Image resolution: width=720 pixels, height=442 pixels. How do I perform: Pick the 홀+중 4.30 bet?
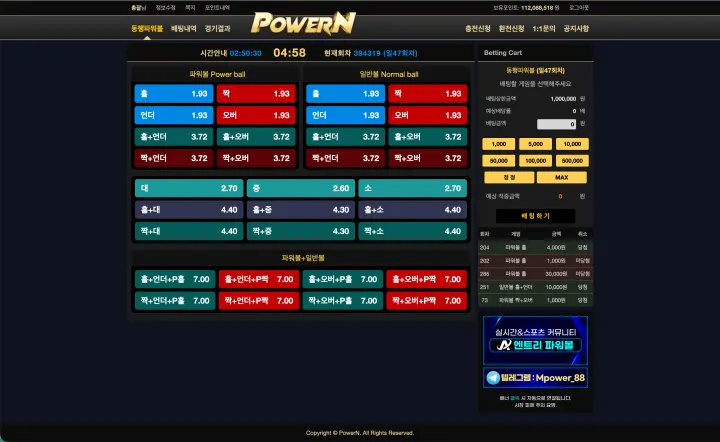301,210
